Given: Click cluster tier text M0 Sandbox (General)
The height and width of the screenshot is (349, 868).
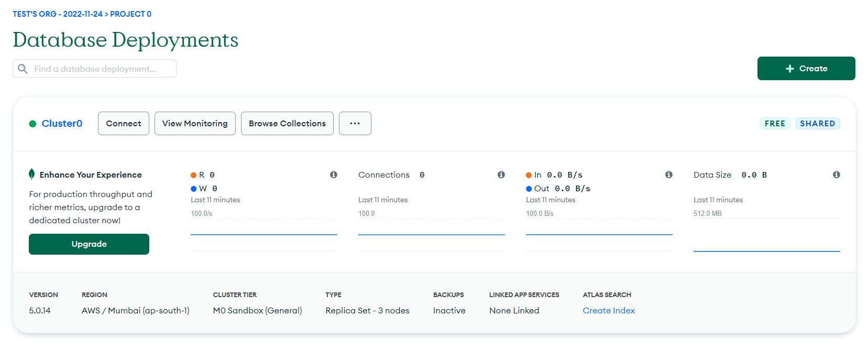Looking at the screenshot, I should [x=257, y=310].
